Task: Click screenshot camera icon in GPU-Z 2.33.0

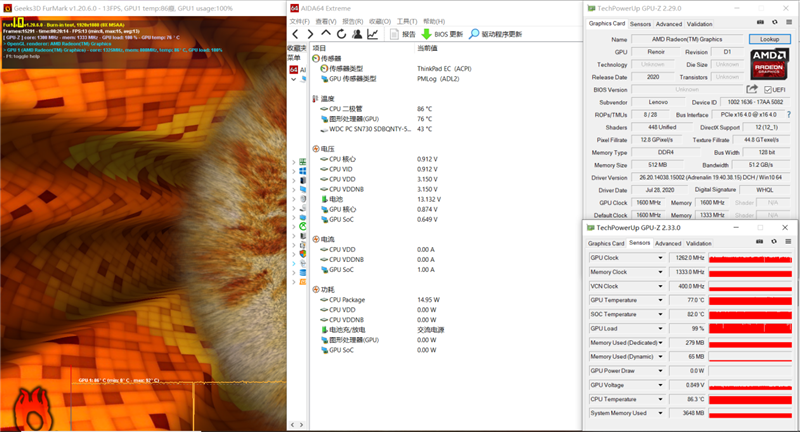Action: pos(759,242)
